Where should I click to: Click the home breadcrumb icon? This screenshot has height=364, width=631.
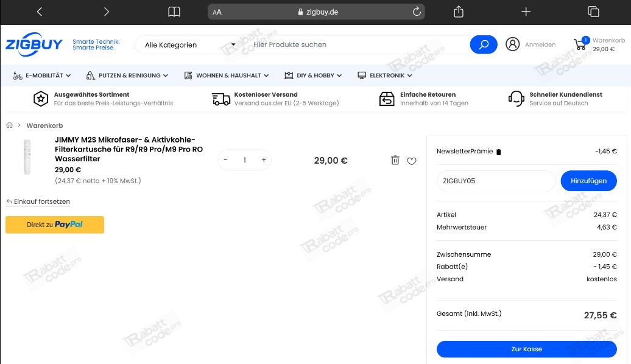click(x=9, y=125)
